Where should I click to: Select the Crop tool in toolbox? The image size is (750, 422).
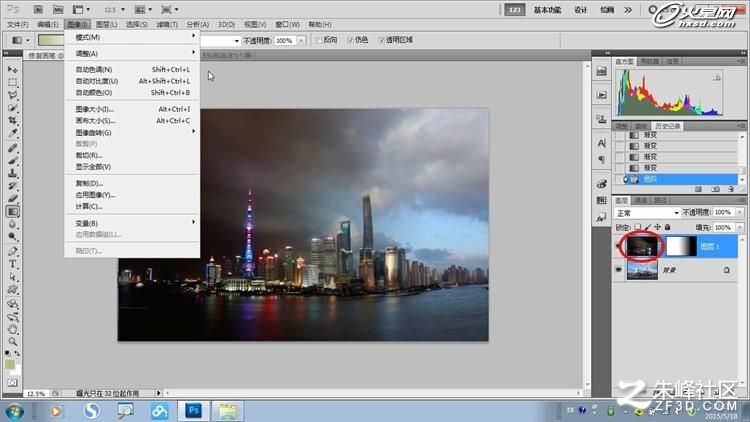(x=13, y=121)
